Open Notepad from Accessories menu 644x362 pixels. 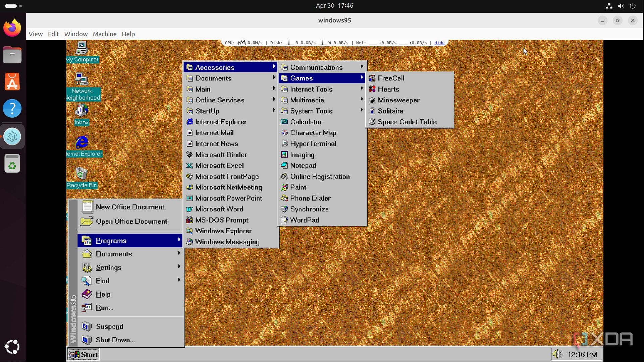tap(322, 166)
